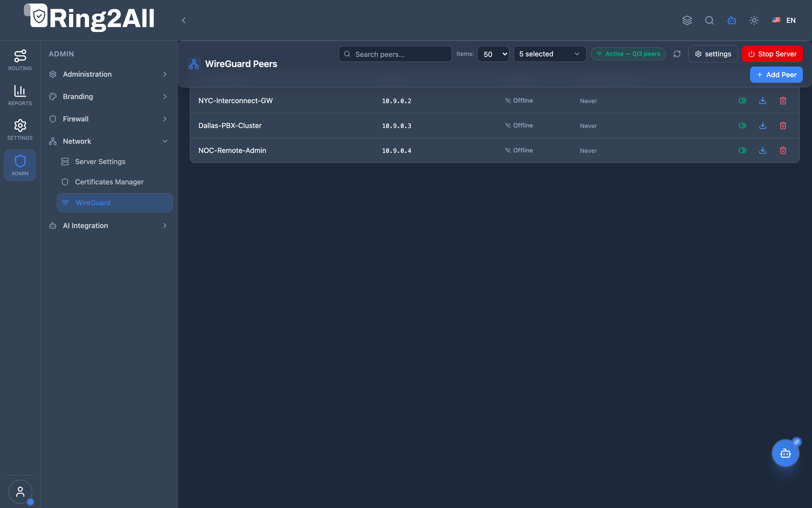The image size is (812, 508).
Task: Expand the AI Integration menu
Action: 108,226
